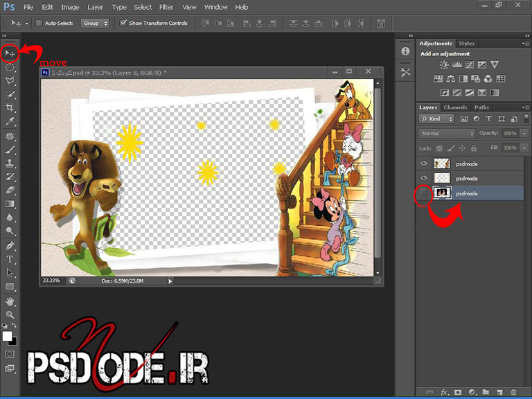This screenshot has width=532, height=399.
Task: Hide top psdmode layer with lion thumbnail
Action: click(x=424, y=163)
